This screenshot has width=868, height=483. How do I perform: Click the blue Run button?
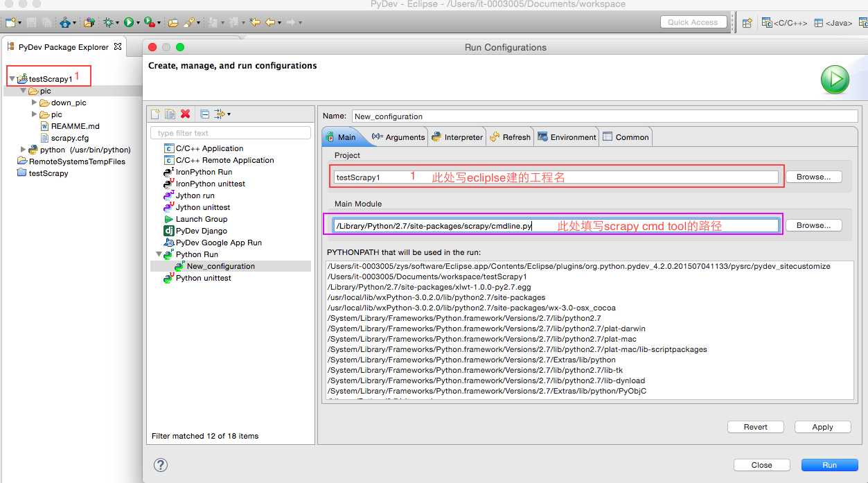(x=829, y=465)
